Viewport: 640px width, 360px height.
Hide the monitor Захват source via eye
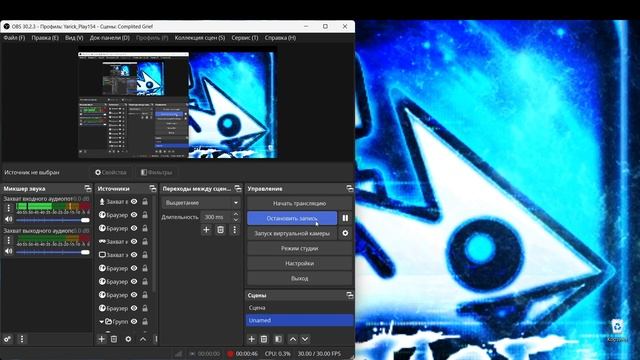pos(134,255)
